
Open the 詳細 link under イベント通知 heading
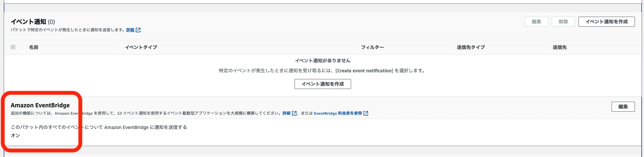tap(130, 30)
